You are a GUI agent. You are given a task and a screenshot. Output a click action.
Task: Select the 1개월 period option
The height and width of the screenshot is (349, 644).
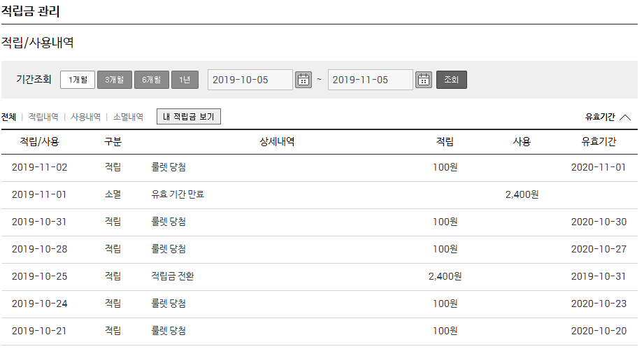point(78,80)
